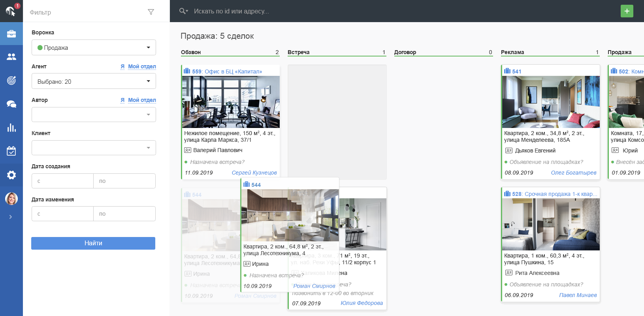Click the contact icon beside Ирина on dragged card
Image resolution: width=644 pixels, height=316 pixels.
click(247, 264)
